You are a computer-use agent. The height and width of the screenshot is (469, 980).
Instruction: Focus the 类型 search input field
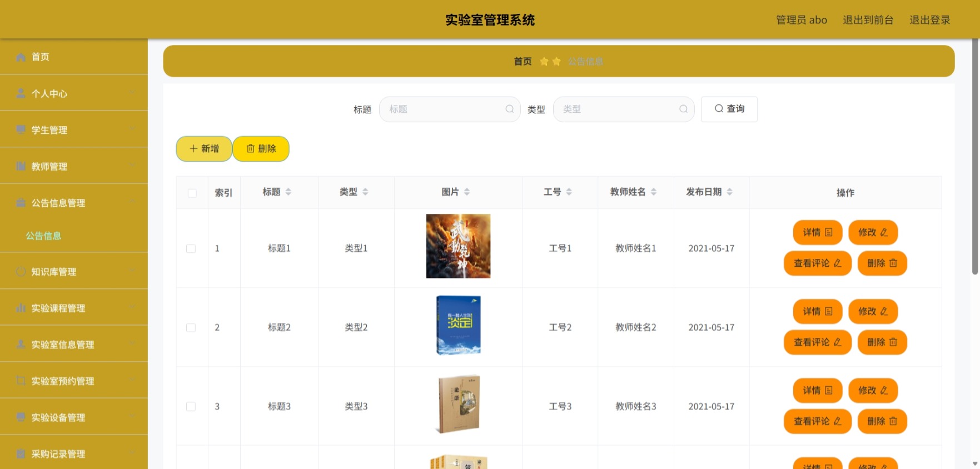pos(624,109)
